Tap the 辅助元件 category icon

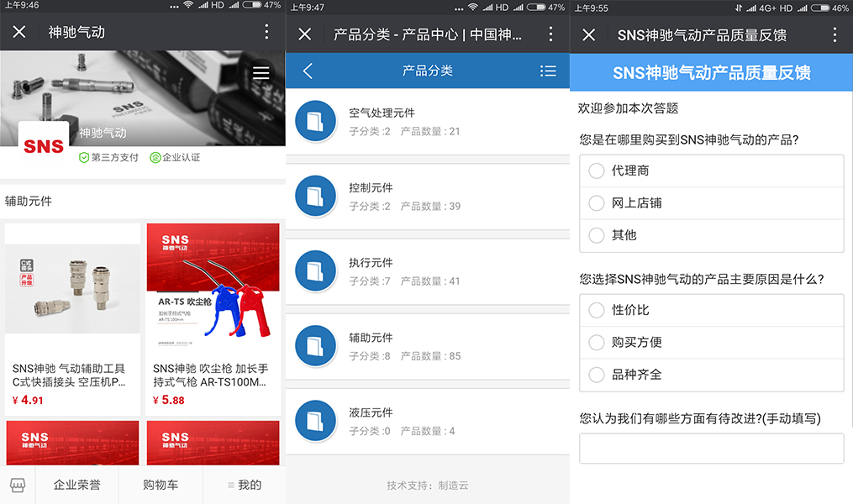pos(315,346)
